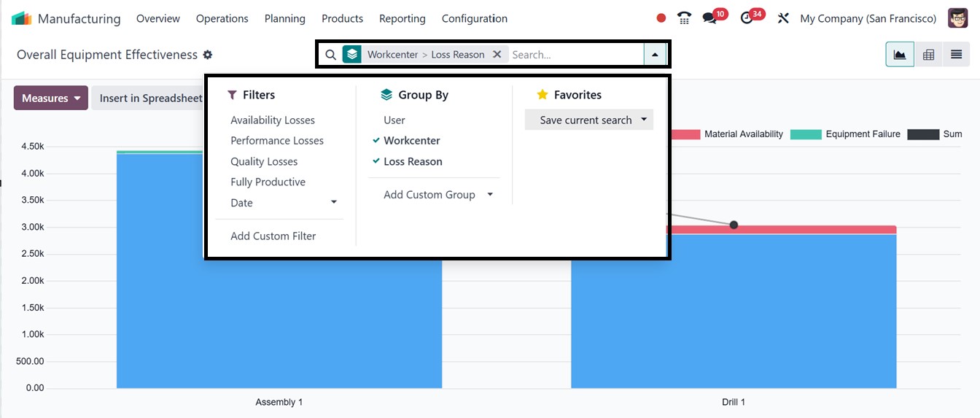980x418 pixels.
Task: Uncheck the Workcenter group by option
Action: coord(411,141)
